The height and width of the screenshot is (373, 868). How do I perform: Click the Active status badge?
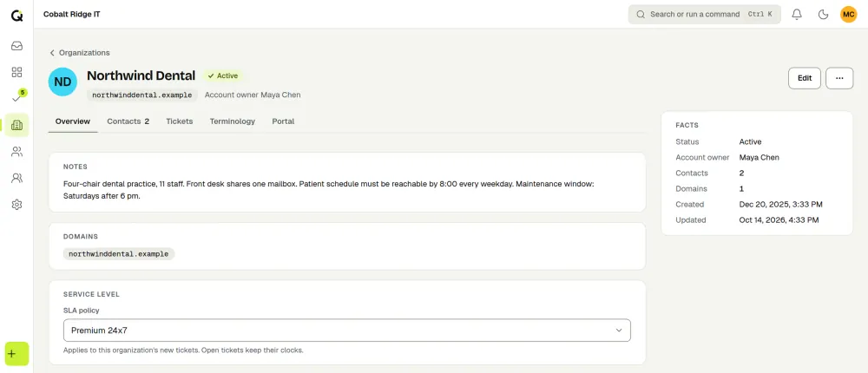point(222,75)
